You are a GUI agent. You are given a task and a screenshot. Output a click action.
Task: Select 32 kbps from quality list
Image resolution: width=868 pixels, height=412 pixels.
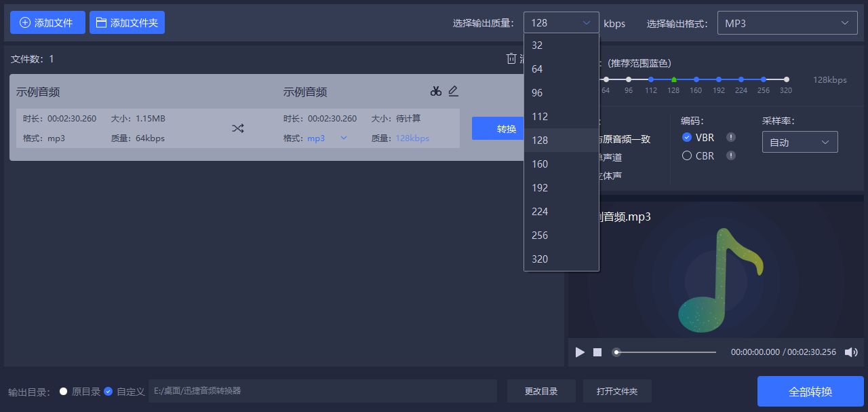561,45
